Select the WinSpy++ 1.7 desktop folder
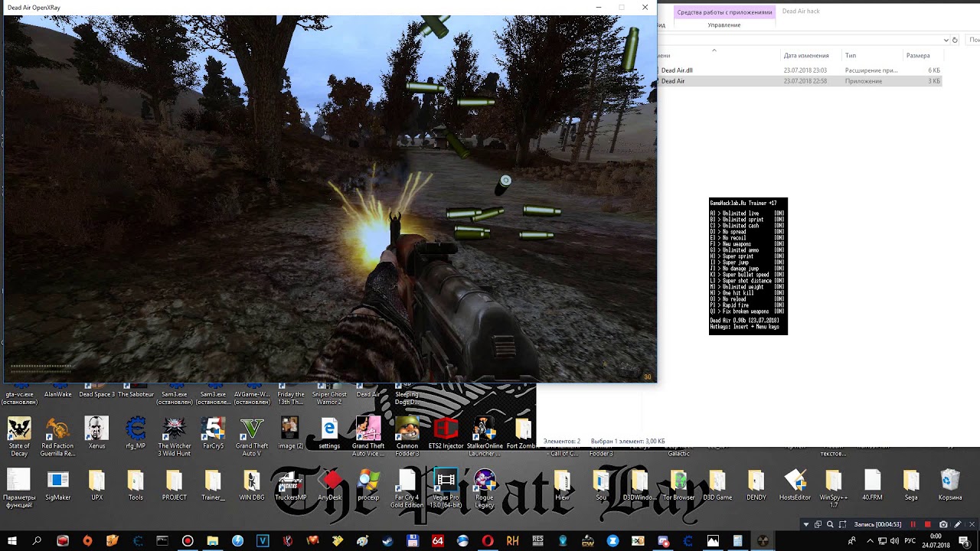Viewport: 980px width, 551px height. (x=834, y=489)
